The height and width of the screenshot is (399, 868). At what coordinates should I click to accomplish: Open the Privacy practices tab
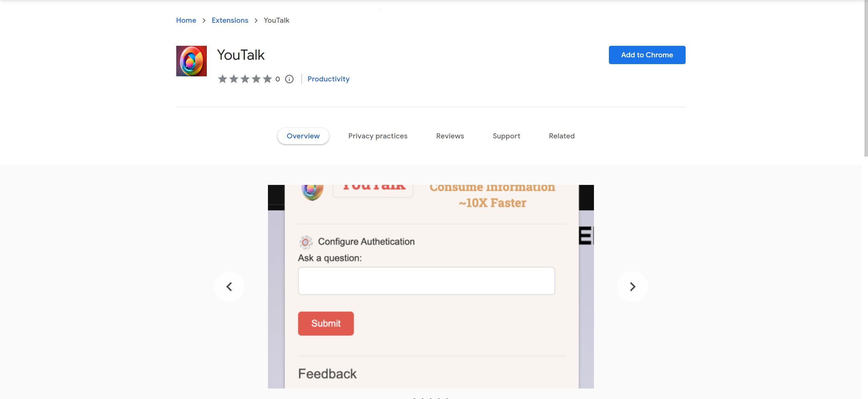378,136
